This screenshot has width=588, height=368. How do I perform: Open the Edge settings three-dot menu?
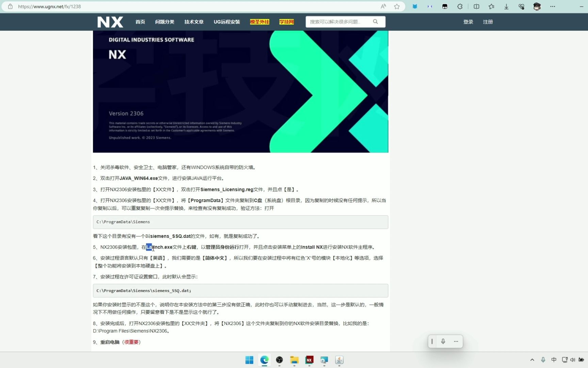click(552, 6)
